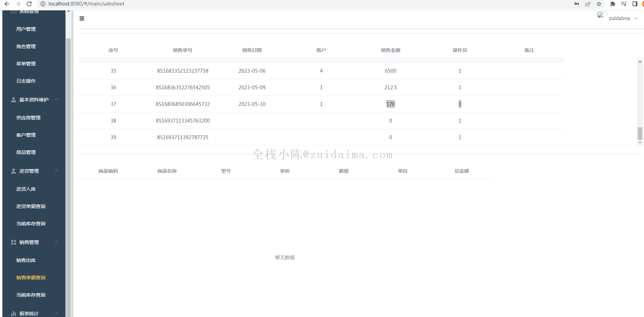Screen dimensions: 644x317
Task: Go to 进货单据查询 in the sidebar
Action: click(x=31, y=206)
